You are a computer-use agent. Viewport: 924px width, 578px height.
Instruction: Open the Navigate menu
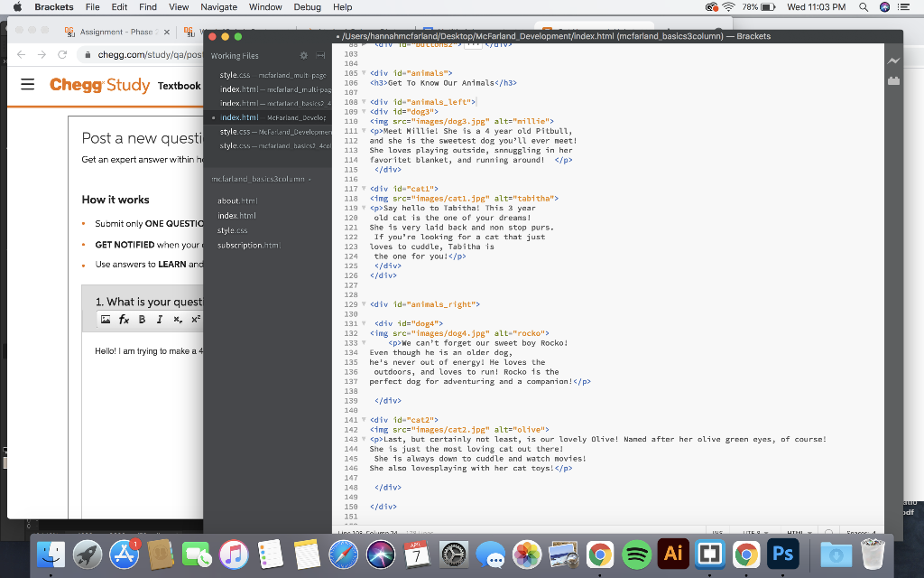pos(218,7)
